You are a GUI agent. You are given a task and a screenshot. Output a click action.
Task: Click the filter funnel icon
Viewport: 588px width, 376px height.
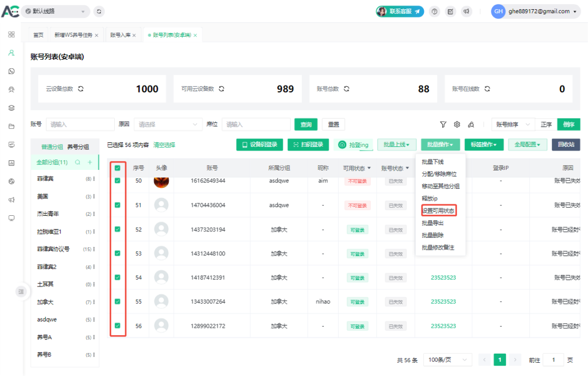point(443,125)
